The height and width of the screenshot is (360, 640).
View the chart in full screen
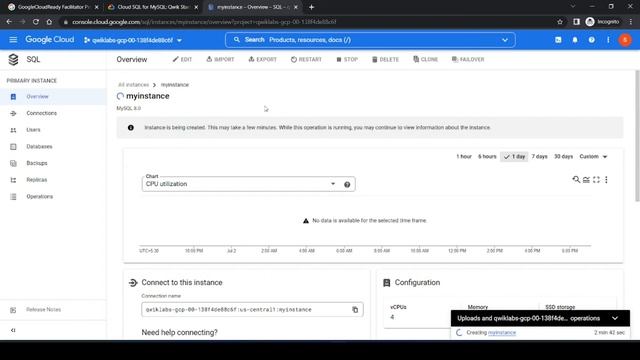tap(596, 180)
